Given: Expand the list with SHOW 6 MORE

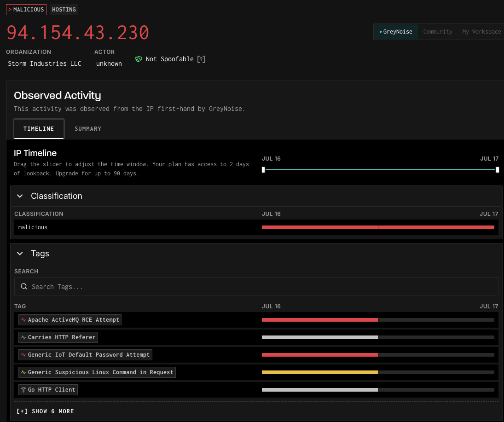Looking at the screenshot, I should tap(45, 411).
